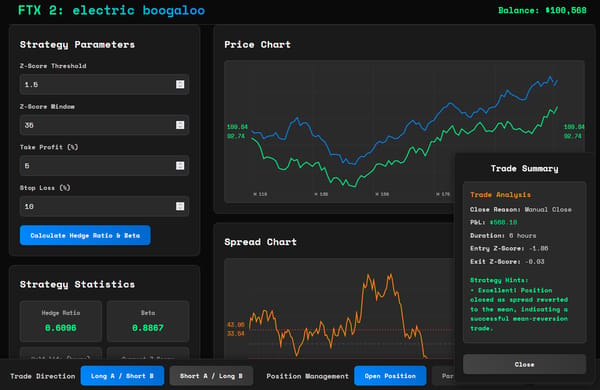600x390 pixels.
Task: Click the Spread Chart heading
Action: 260,242
